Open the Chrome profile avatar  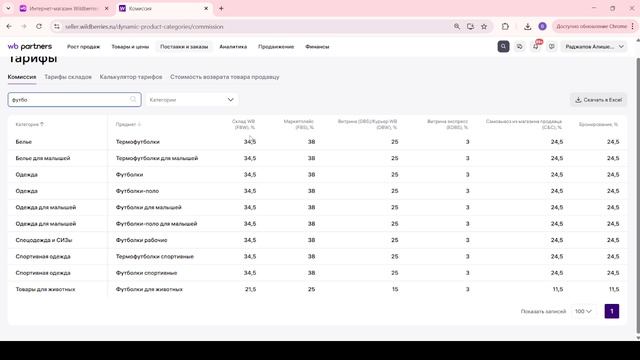tap(542, 26)
